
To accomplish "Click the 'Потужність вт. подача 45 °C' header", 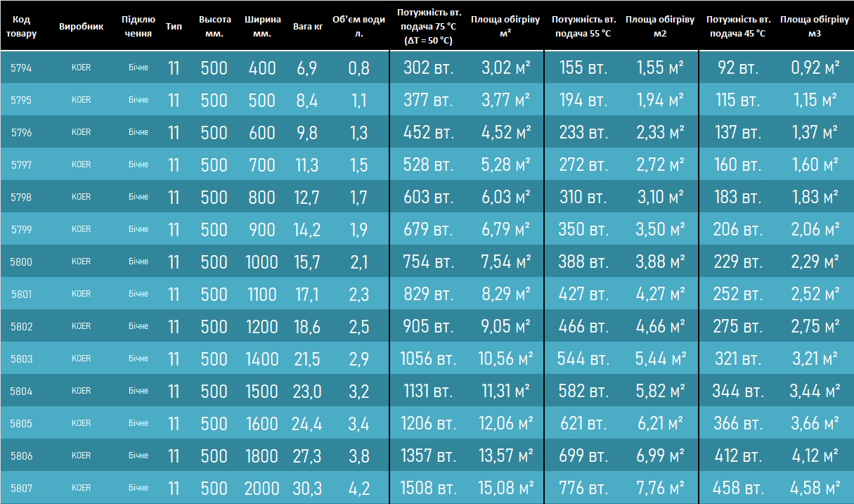I will (738, 26).
